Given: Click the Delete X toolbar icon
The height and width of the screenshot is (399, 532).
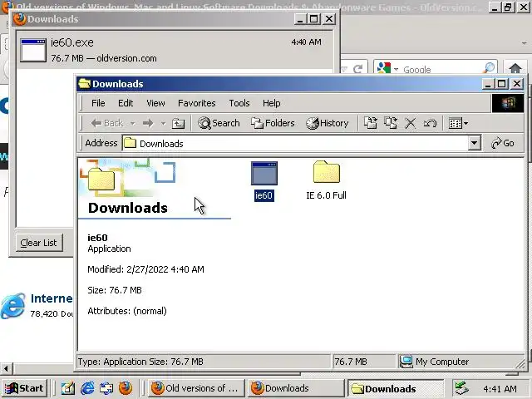Looking at the screenshot, I should click(410, 123).
